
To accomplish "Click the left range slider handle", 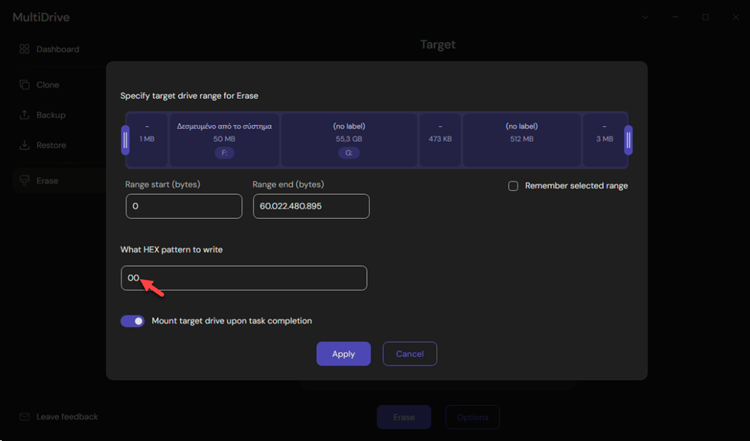I will [x=125, y=140].
